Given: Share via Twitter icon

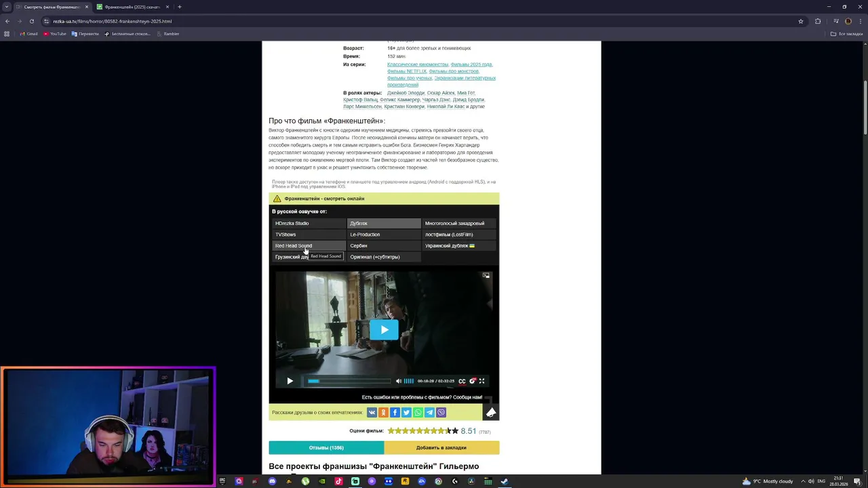Looking at the screenshot, I should [406, 412].
